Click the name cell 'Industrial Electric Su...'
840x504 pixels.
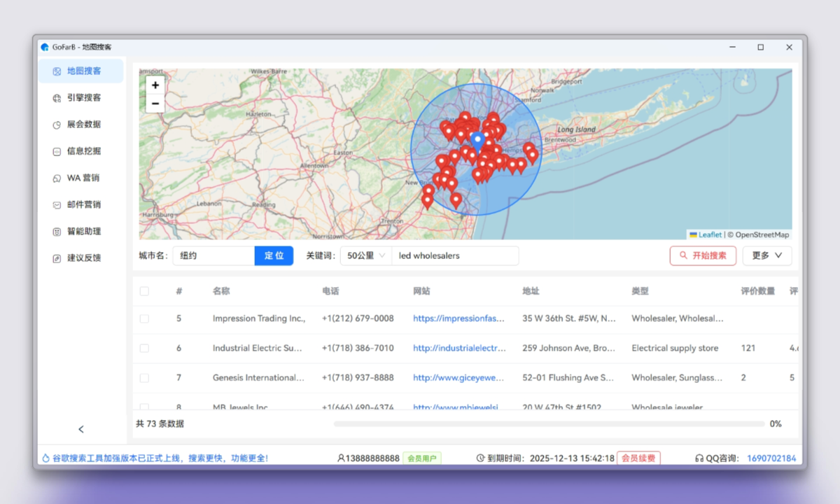coord(258,348)
